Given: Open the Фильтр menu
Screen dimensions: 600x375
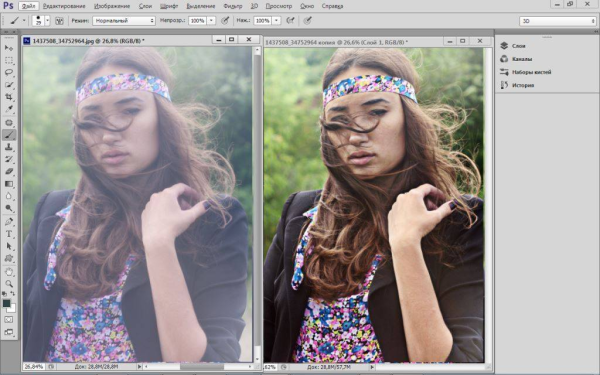Looking at the screenshot, I should coord(232,6).
